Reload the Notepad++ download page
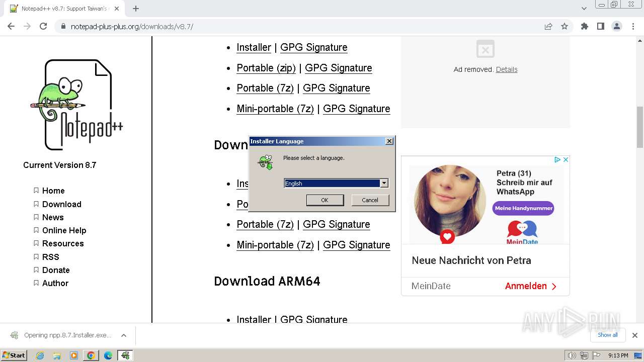 tap(43, 26)
